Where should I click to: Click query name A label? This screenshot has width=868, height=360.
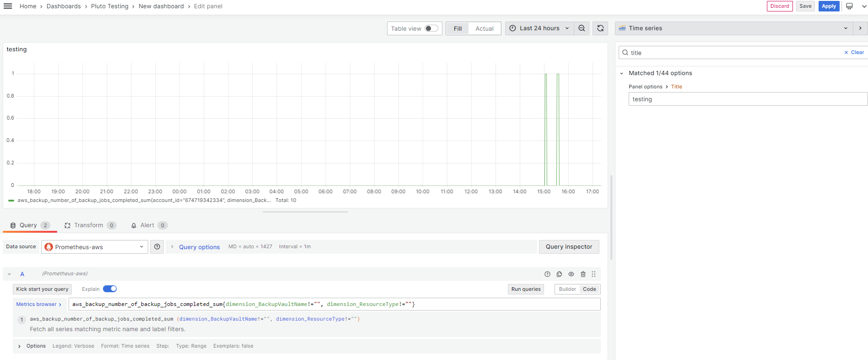coord(22,274)
